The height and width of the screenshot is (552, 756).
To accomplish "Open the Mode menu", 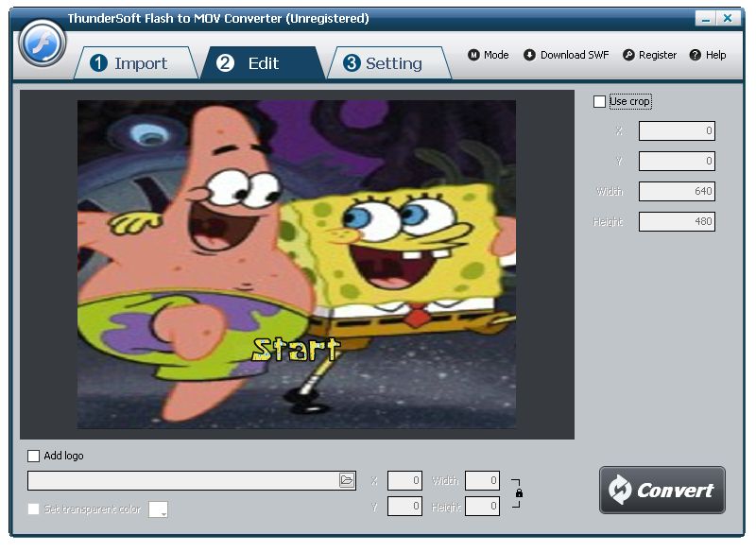I will [489, 55].
